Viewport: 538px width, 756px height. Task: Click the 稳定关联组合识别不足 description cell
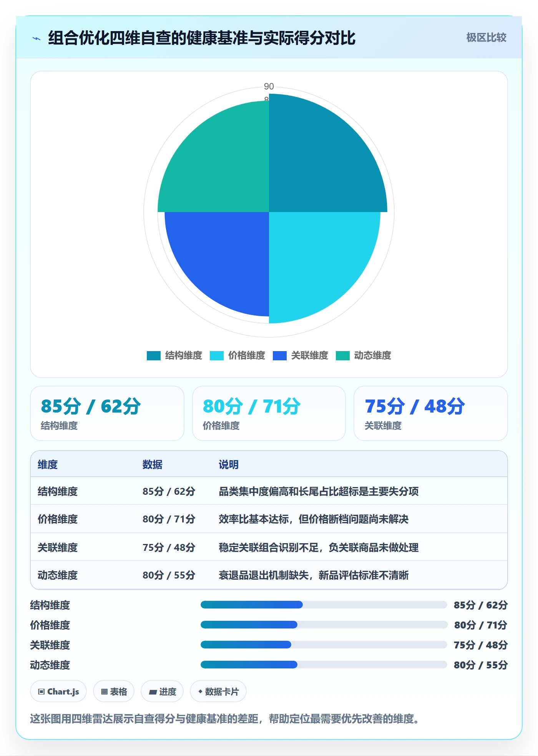[319, 547]
